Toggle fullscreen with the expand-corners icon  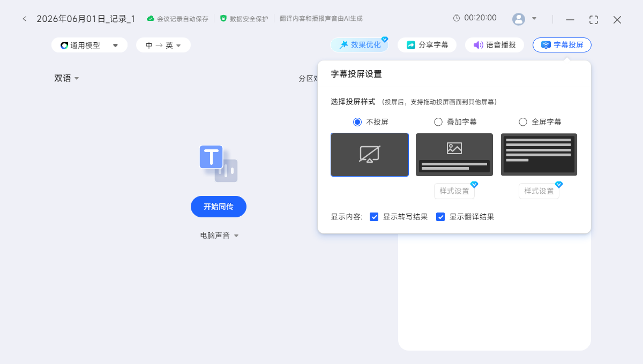(x=594, y=20)
